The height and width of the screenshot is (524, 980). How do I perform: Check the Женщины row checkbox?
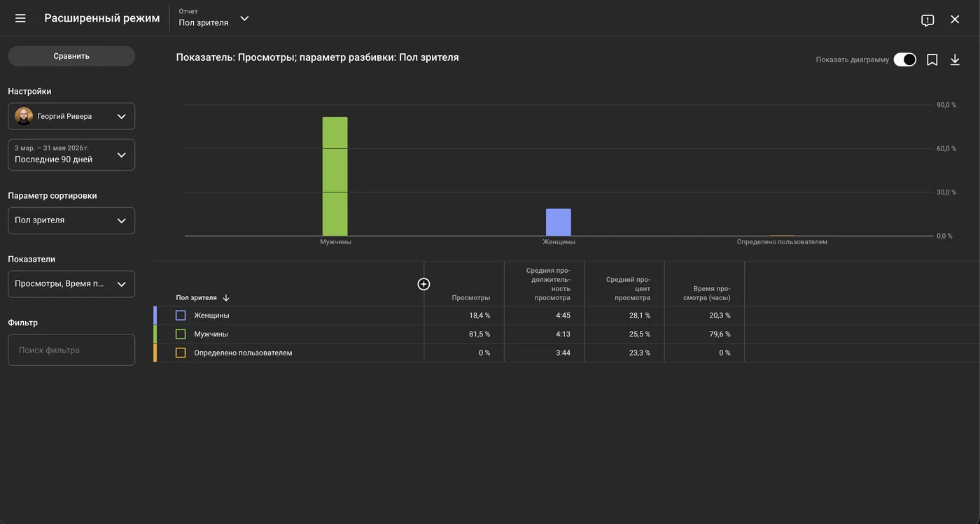[x=181, y=316]
